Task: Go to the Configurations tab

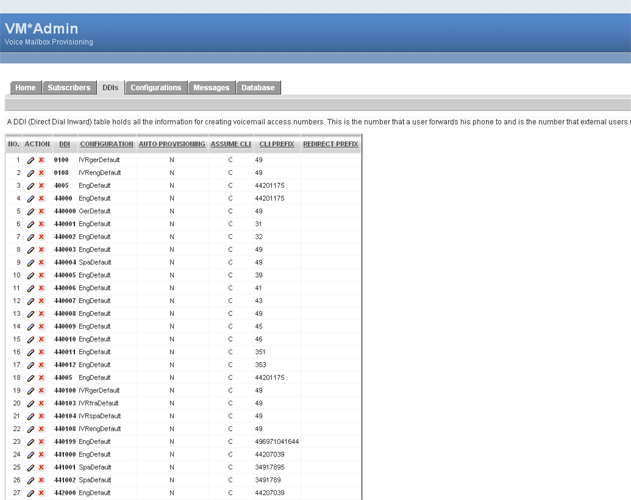Action: tap(156, 88)
